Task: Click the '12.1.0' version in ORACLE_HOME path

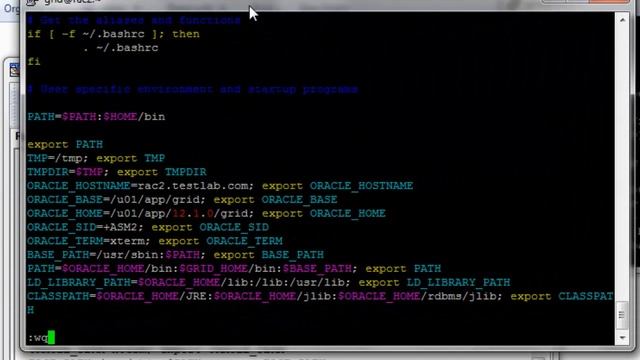Action: (x=193, y=213)
